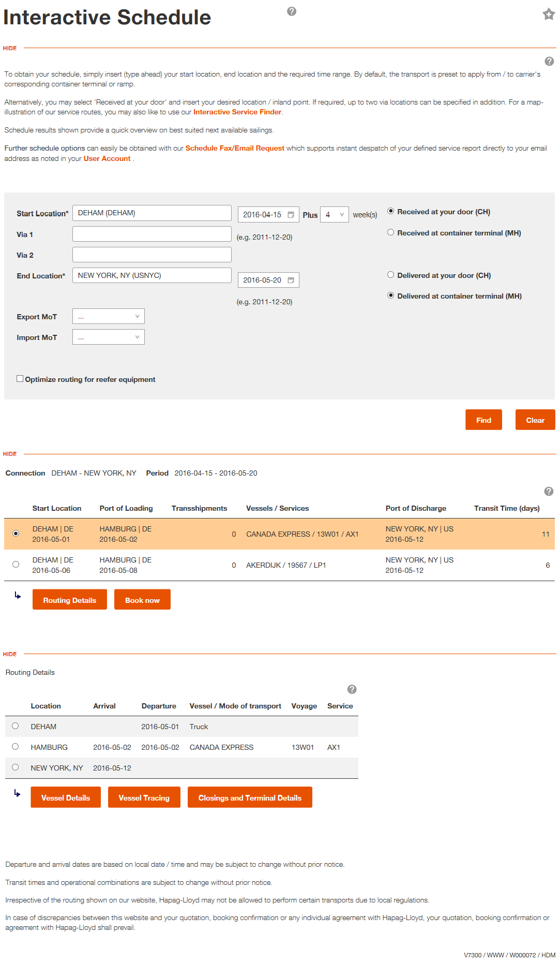Expand the Export MoT dropdown

[109, 316]
